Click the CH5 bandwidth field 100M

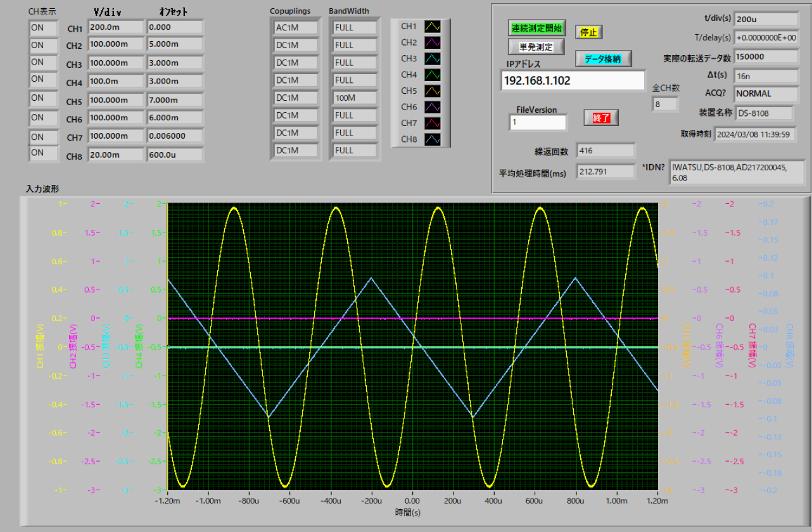[x=355, y=98]
